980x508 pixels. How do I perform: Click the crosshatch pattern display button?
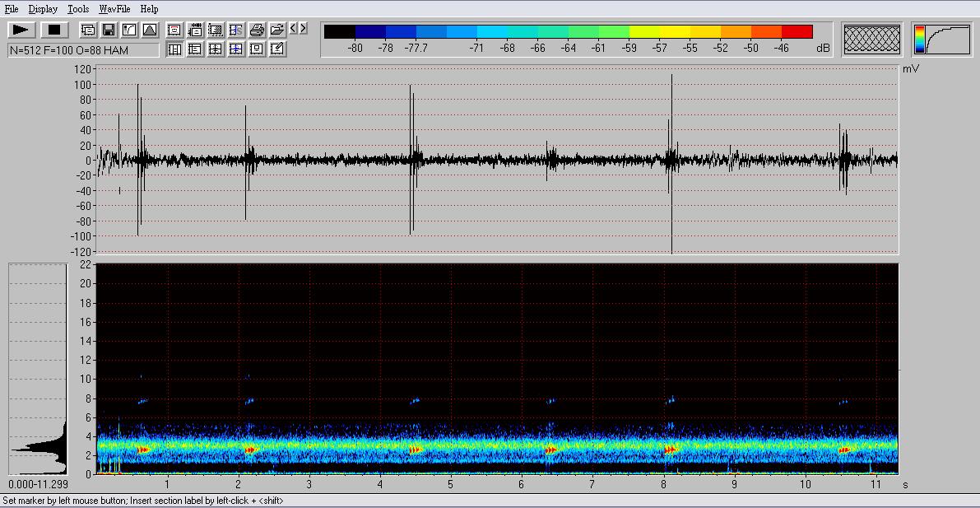[872, 40]
